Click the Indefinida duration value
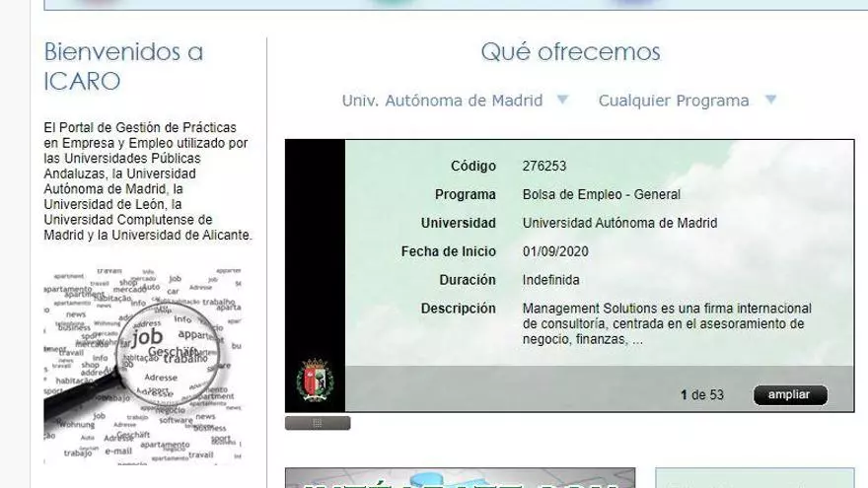This screenshot has width=868, height=488. (x=550, y=281)
